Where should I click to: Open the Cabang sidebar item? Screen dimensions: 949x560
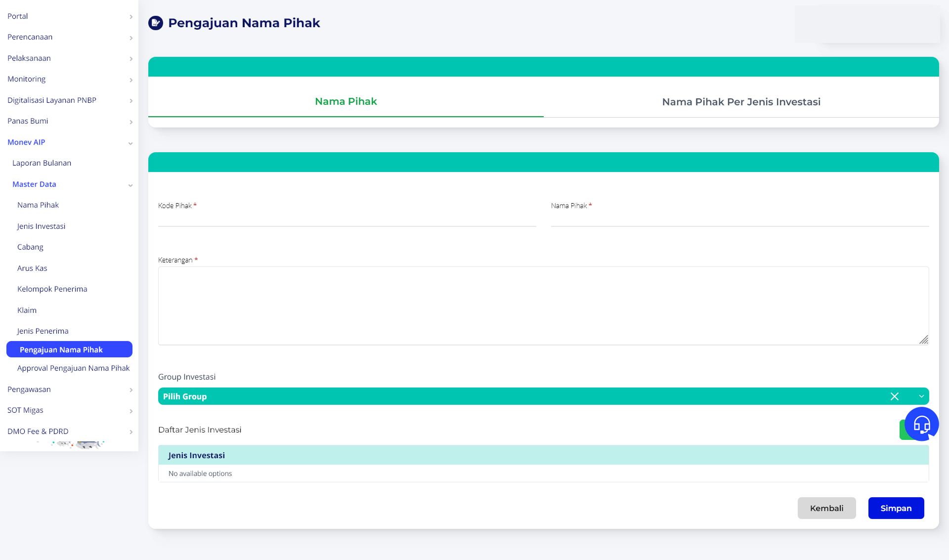pyautogui.click(x=30, y=247)
